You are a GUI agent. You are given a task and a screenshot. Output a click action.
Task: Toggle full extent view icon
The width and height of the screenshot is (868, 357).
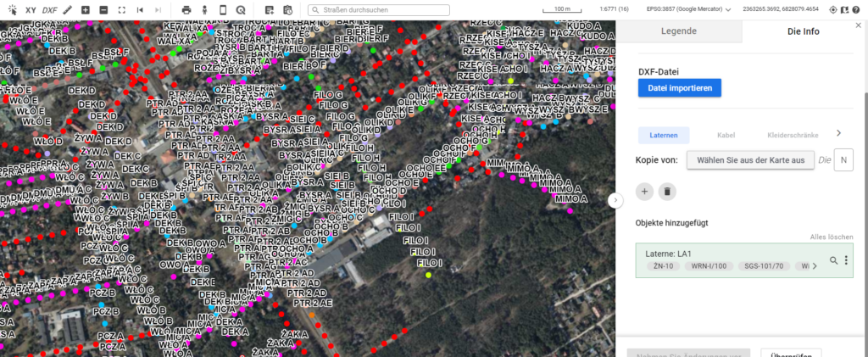click(x=121, y=9)
